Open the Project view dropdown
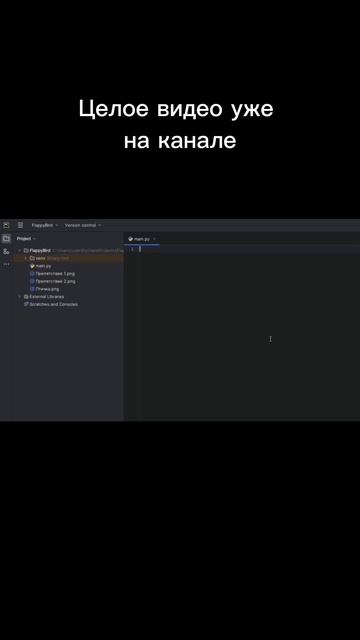This screenshot has height=640, width=360. [x=26, y=238]
